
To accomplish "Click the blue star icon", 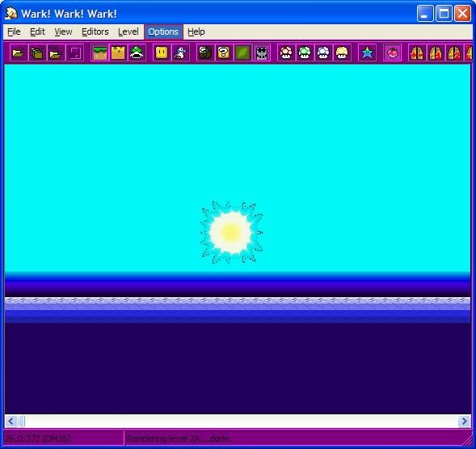I will (x=367, y=52).
